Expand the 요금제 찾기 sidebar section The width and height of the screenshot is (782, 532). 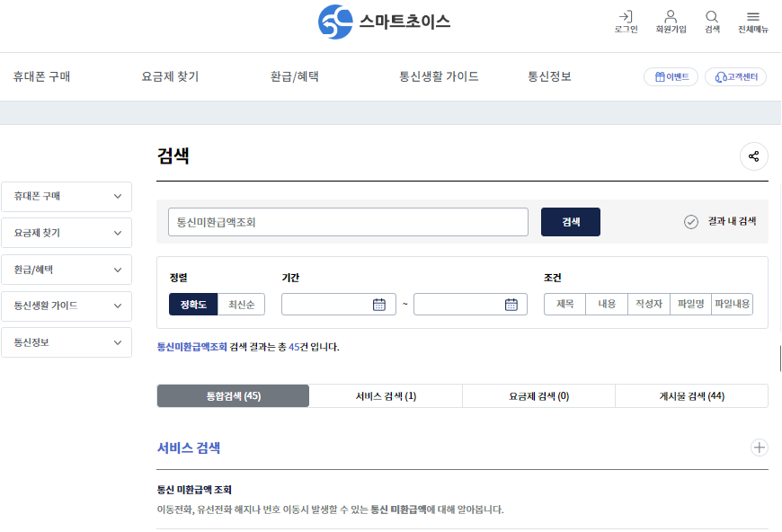click(x=67, y=233)
